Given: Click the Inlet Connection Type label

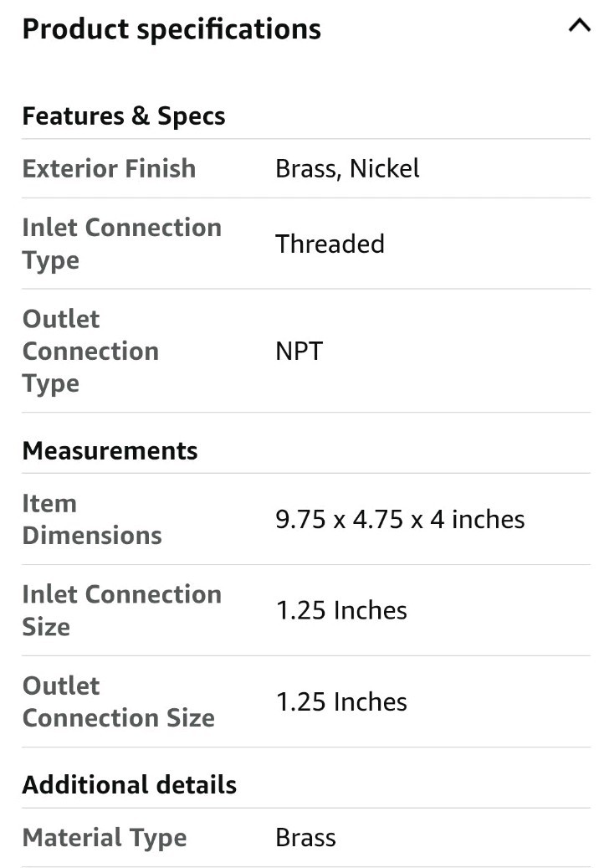Looking at the screenshot, I should coord(121,244).
